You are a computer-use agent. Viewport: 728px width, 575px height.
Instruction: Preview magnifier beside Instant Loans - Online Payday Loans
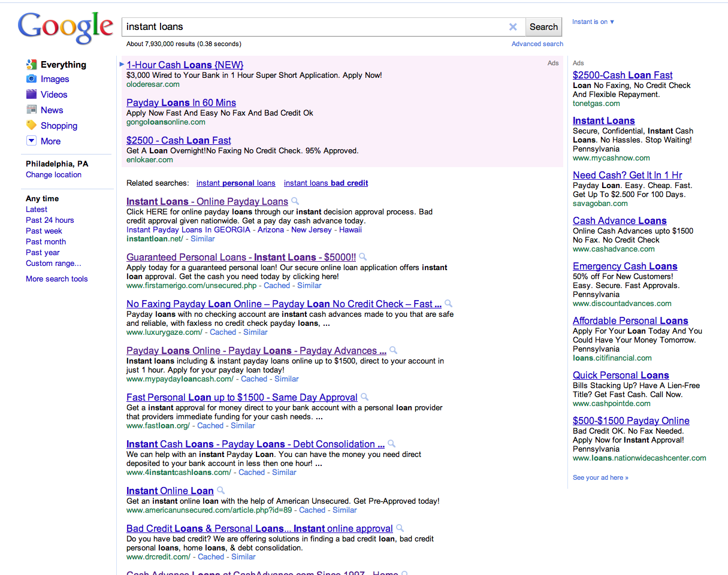click(x=295, y=201)
